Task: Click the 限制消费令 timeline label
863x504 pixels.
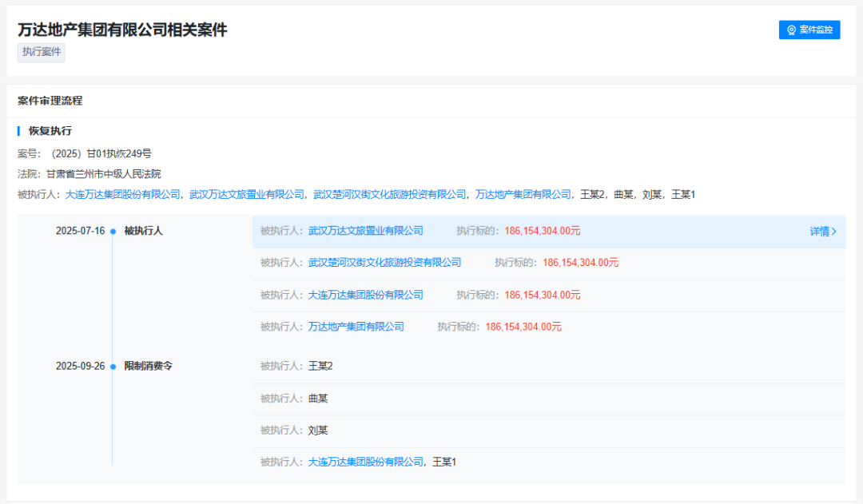Action: pyautogui.click(x=148, y=366)
